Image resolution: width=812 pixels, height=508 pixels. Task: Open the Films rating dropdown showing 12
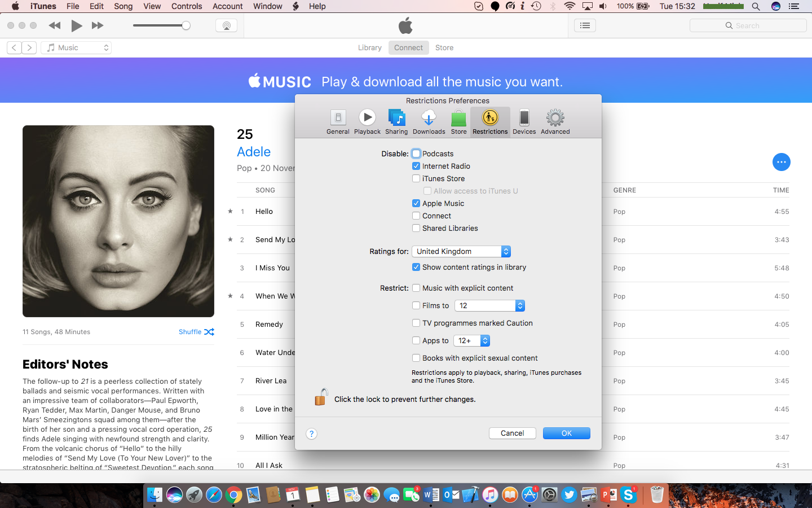(x=489, y=305)
